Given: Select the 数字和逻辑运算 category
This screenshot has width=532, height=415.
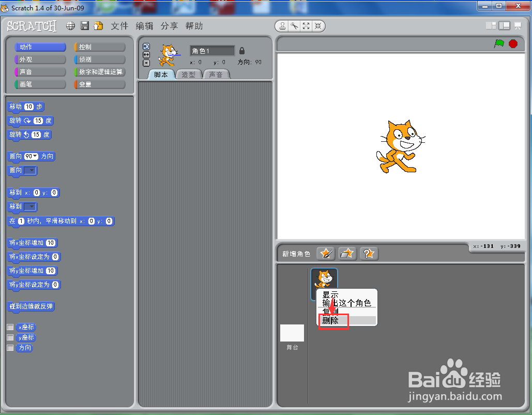Looking at the screenshot, I should point(99,71).
